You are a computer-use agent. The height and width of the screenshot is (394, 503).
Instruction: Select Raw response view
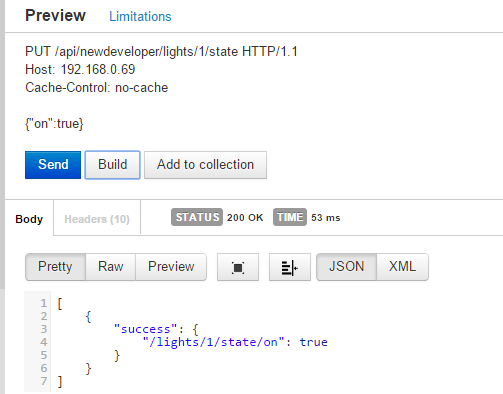coord(111,267)
